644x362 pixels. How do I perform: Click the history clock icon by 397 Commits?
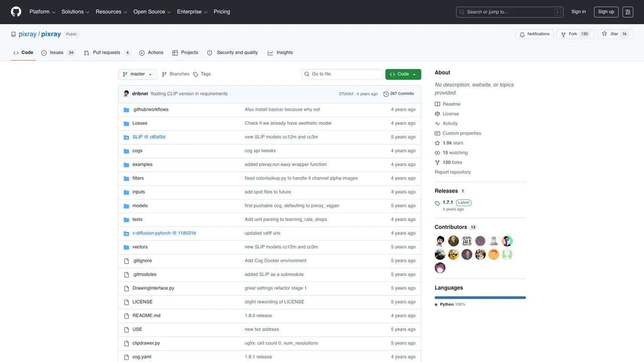pyautogui.click(x=386, y=94)
